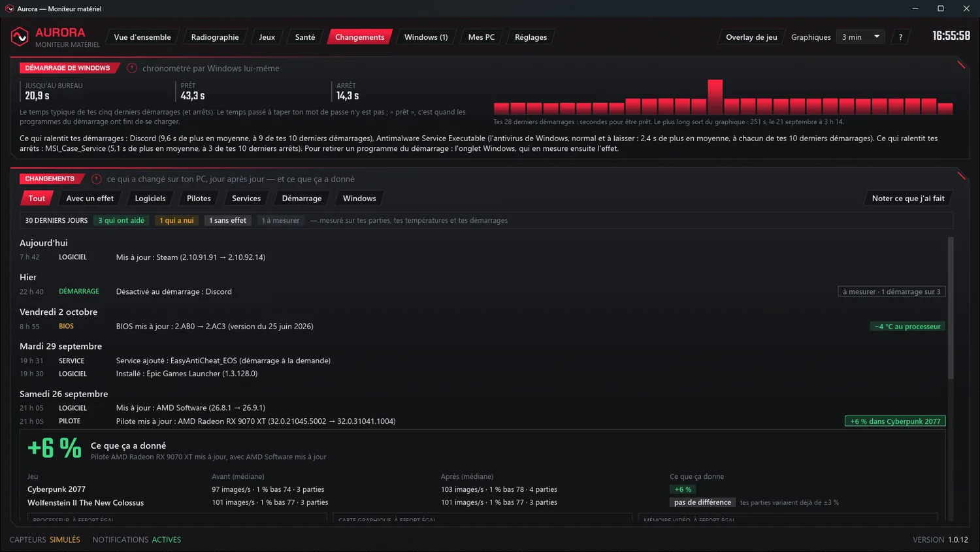Click the change list vertical scrollbar

[x=951, y=307]
